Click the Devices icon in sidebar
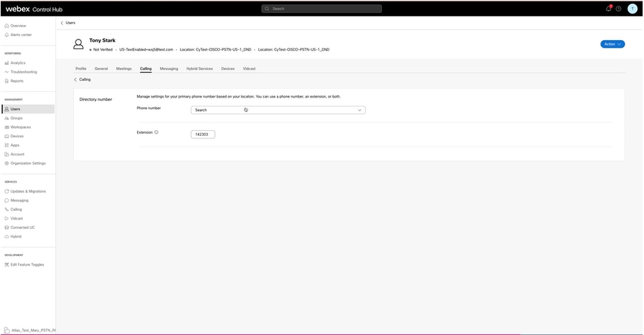Image resolution: width=644 pixels, height=335 pixels. tap(7, 136)
